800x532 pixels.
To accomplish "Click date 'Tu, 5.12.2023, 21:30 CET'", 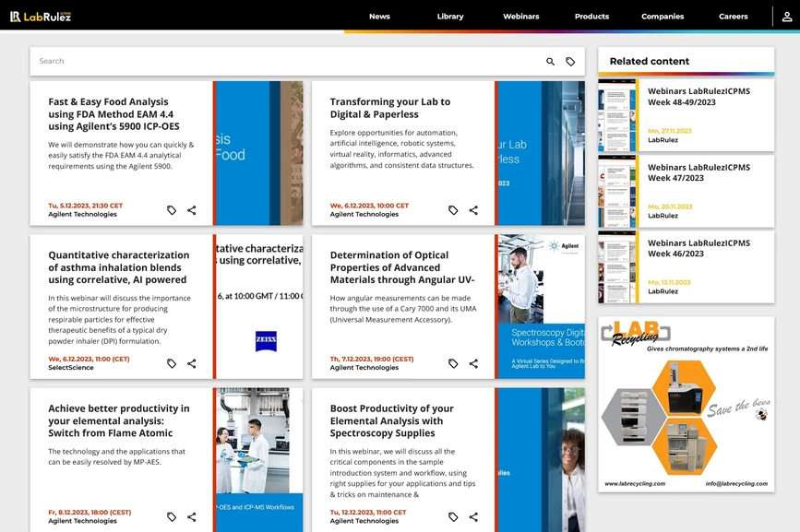I will pos(86,206).
